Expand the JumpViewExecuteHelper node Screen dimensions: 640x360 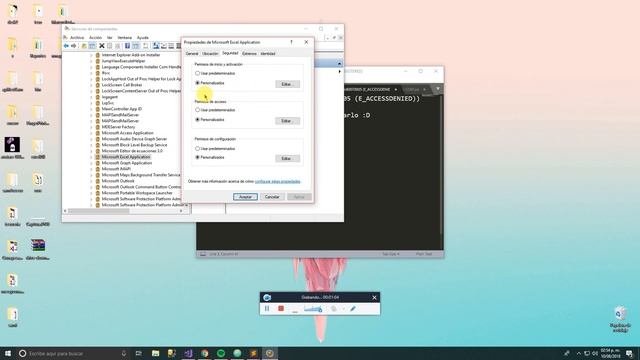pyautogui.click(x=91, y=61)
